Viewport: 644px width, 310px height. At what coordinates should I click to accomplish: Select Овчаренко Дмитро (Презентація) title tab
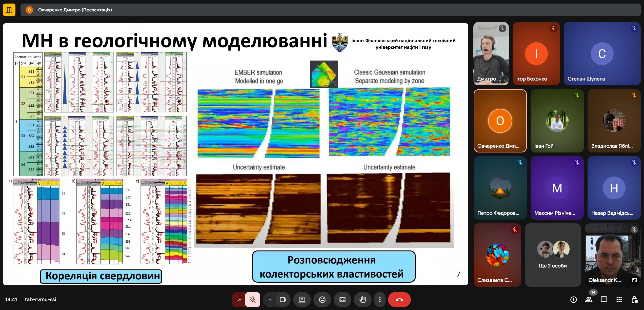pos(75,10)
